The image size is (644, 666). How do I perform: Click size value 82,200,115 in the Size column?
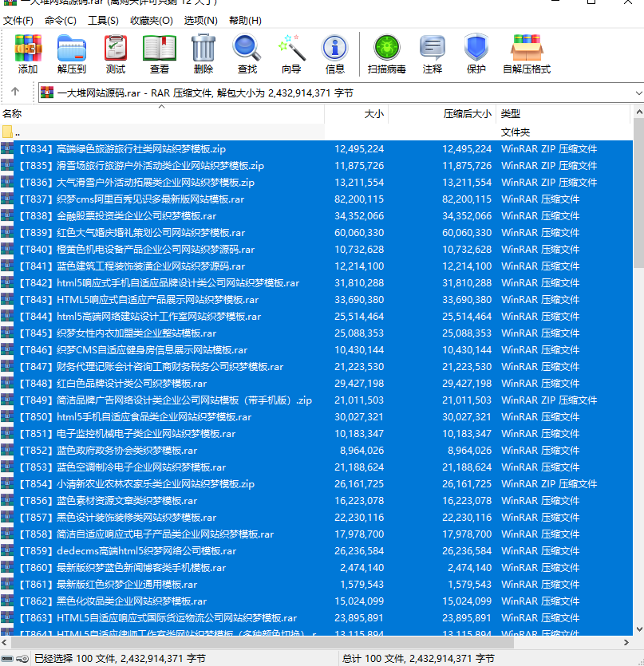click(359, 199)
